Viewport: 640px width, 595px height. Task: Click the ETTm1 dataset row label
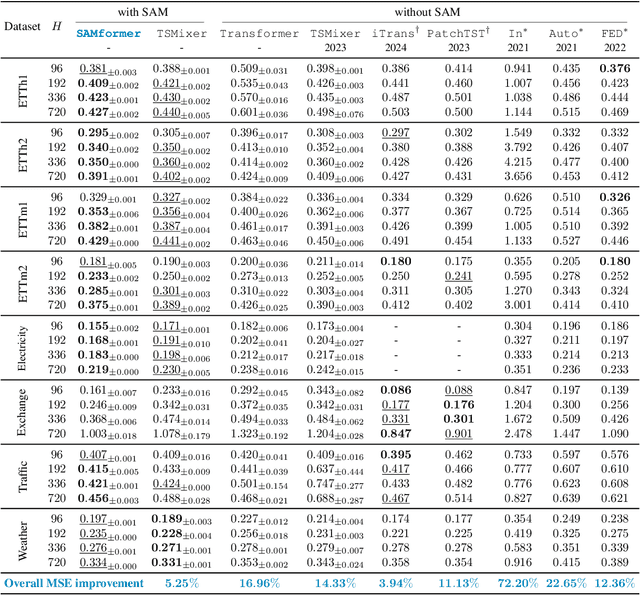click(23, 219)
